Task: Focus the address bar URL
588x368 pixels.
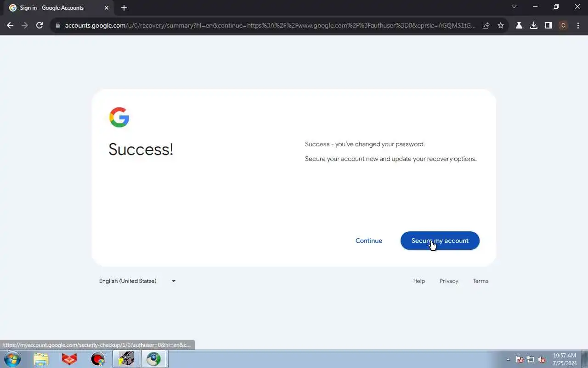Action: click(270, 25)
